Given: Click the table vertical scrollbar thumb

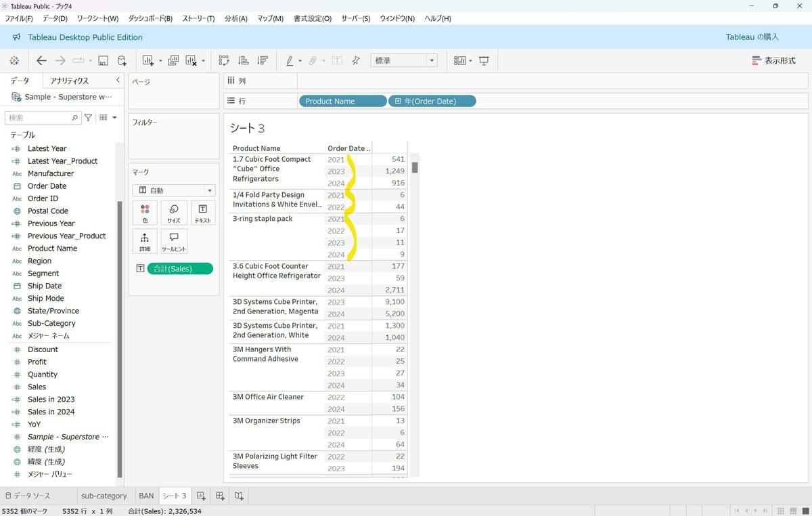Looking at the screenshot, I should pos(415,167).
